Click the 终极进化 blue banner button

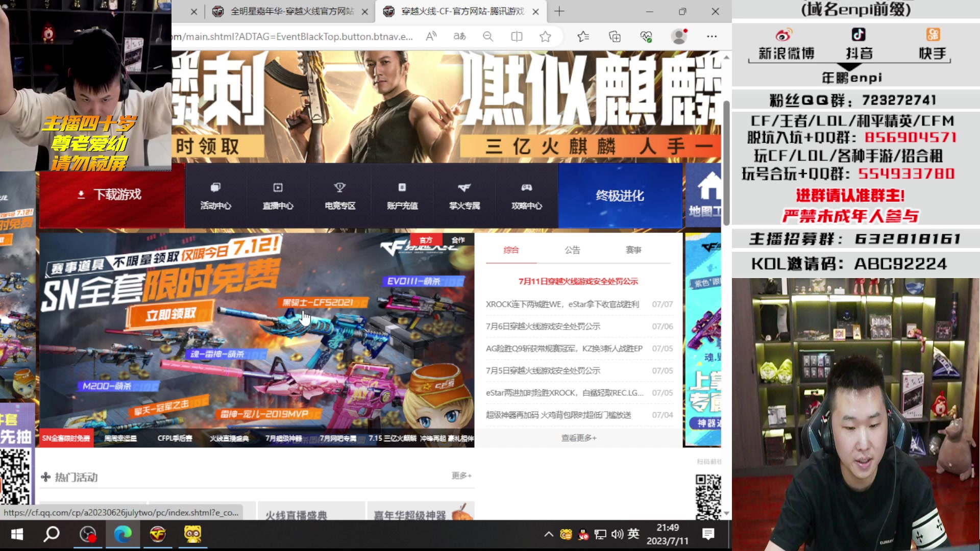pos(620,196)
